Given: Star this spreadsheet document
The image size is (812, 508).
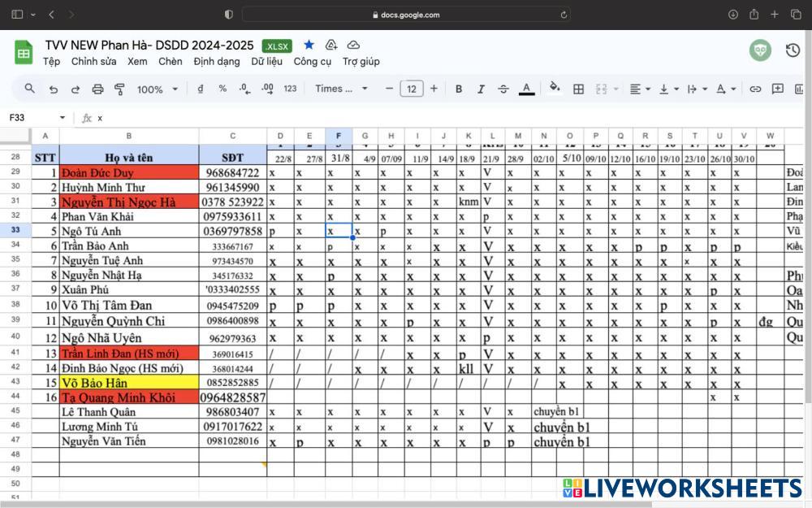Looking at the screenshot, I should click(x=309, y=46).
